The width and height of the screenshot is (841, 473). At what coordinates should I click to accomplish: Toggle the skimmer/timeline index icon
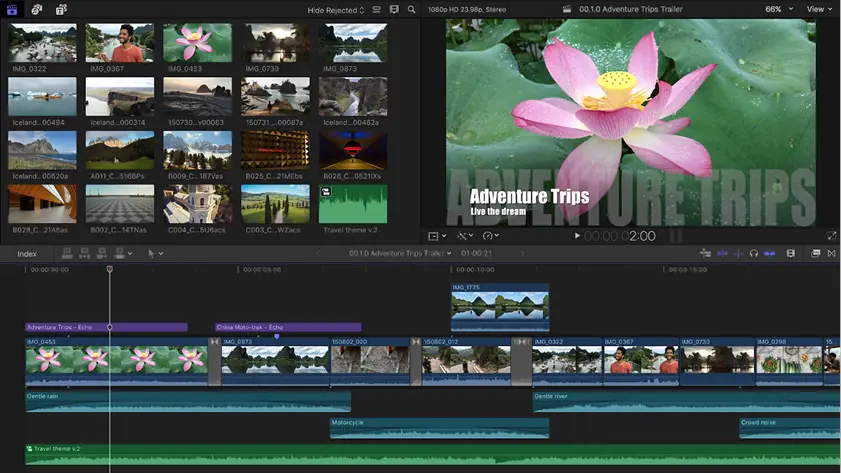705,253
